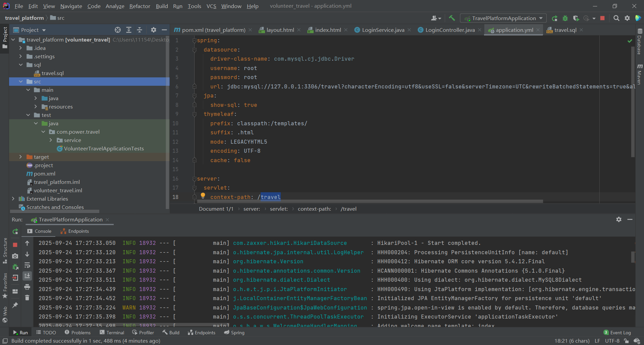Click the UTF-8 encoding in status bar

click(x=612, y=341)
